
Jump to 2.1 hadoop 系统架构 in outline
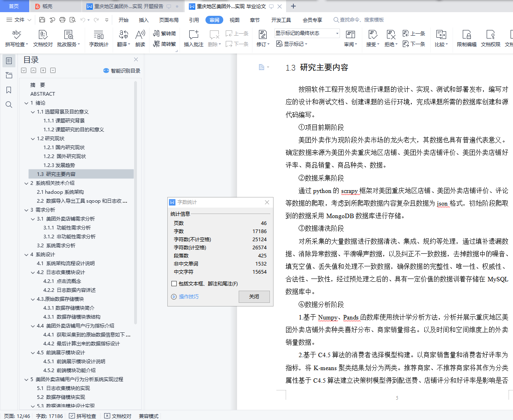pyautogui.click(x=60, y=192)
